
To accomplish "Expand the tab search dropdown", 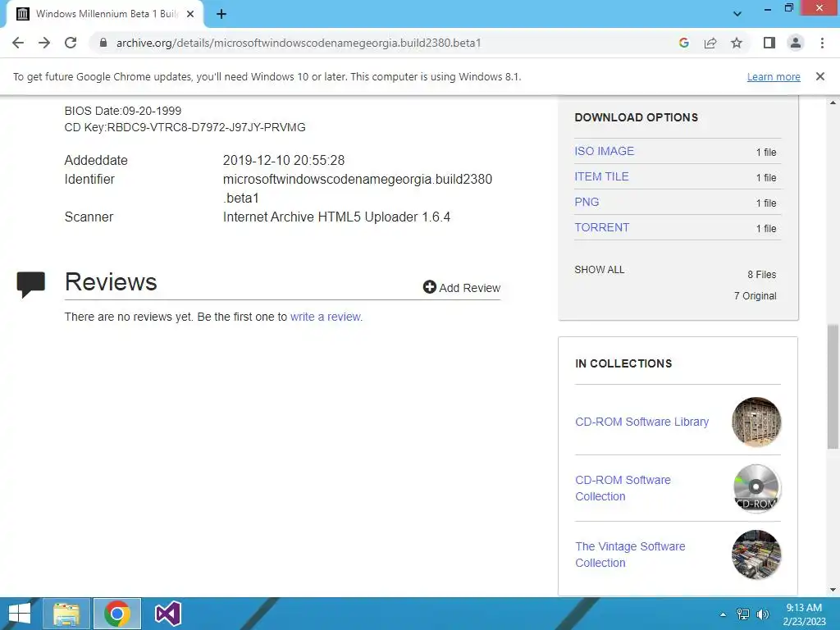I will pyautogui.click(x=737, y=14).
